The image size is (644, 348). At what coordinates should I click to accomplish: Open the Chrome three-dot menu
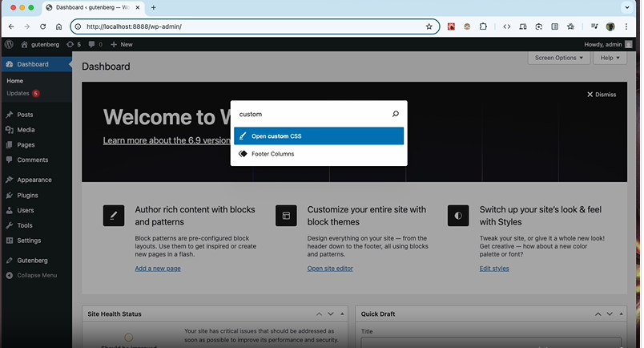click(x=626, y=26)
